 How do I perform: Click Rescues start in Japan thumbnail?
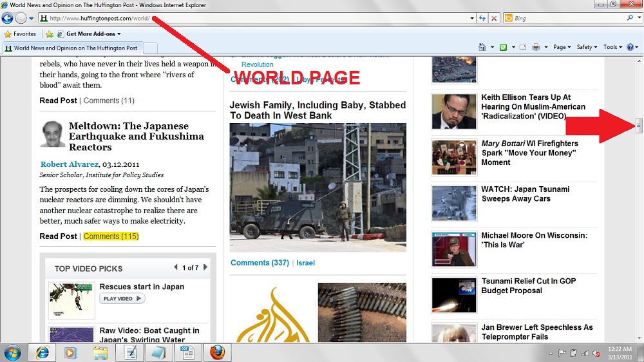(x=71, y=300)
